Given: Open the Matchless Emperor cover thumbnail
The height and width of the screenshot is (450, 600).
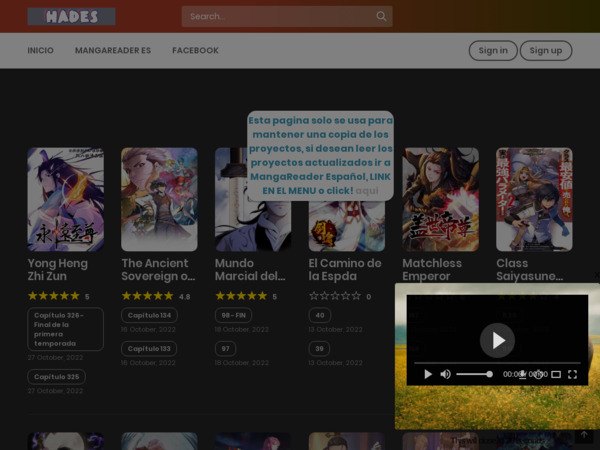Looking at the screenshot, I should pos(440,199).
